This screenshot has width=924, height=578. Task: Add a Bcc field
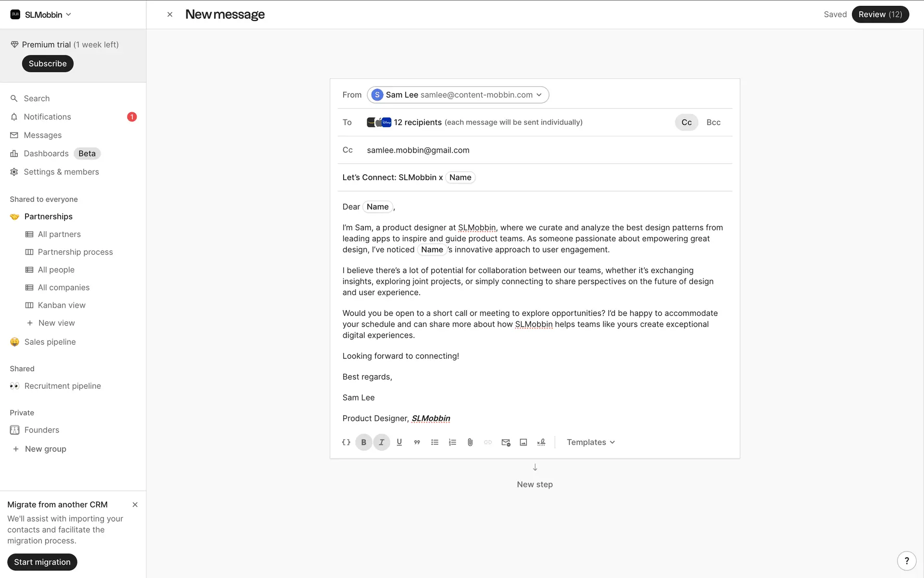point(713,122)
